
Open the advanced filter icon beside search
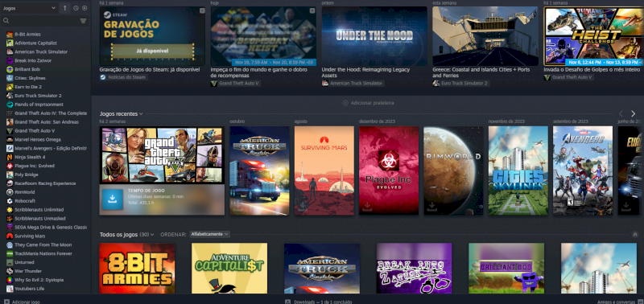pos(84,21)
